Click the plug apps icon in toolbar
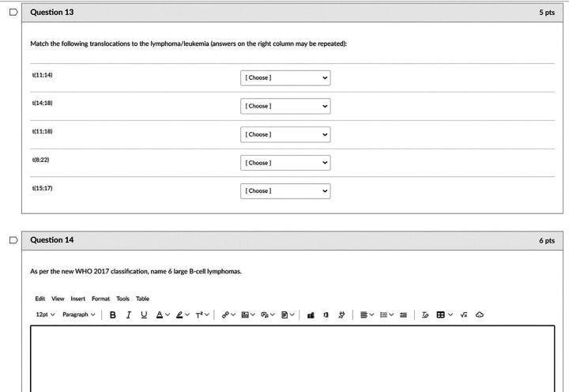The height and width of the screenshot is (392, 569). click(x=341, y=315)
